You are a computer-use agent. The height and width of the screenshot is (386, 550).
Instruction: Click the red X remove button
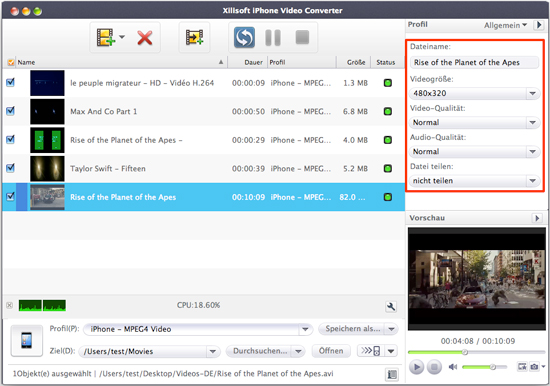point(145,38)
